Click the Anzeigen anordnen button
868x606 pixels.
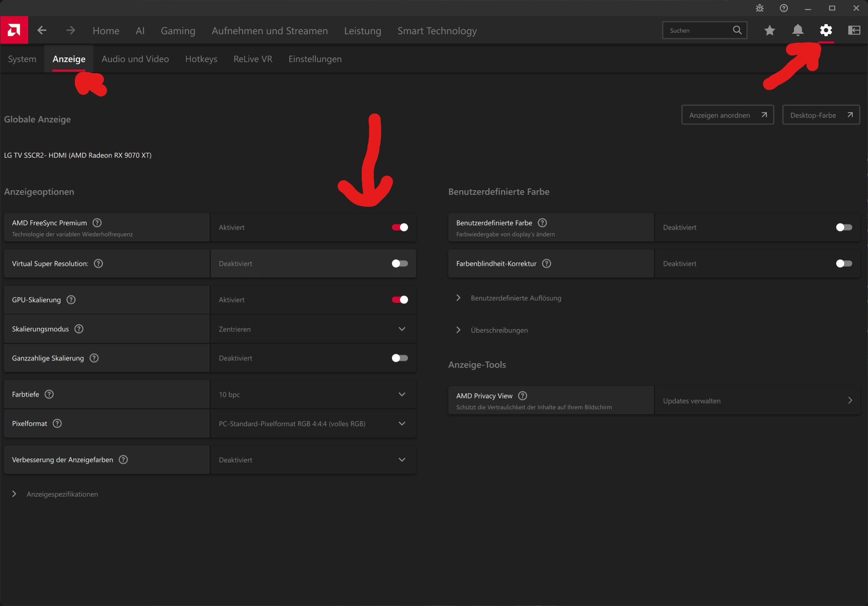(727, 115)
